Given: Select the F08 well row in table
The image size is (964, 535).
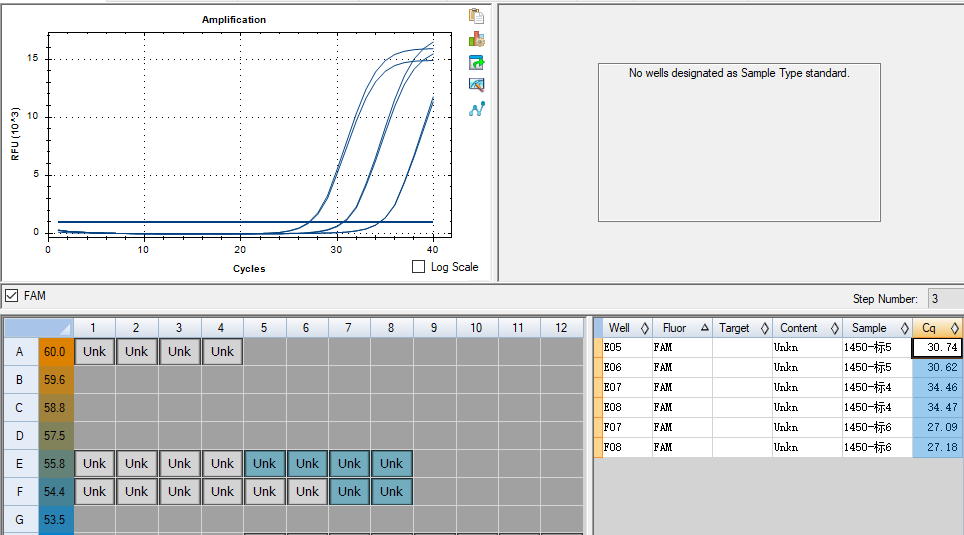Looking at the screenshot, I should [x=778, y=447].
